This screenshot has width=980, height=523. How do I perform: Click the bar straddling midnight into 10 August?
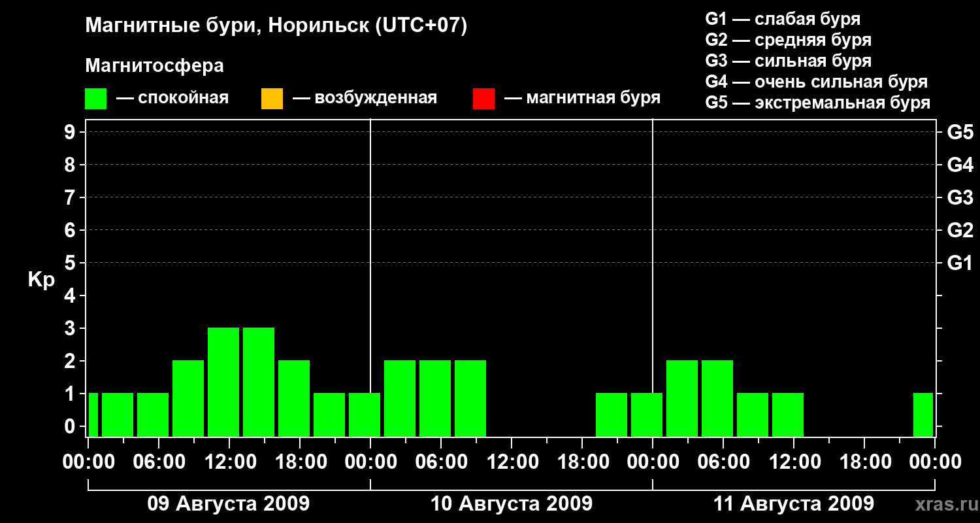click(365, 414)
